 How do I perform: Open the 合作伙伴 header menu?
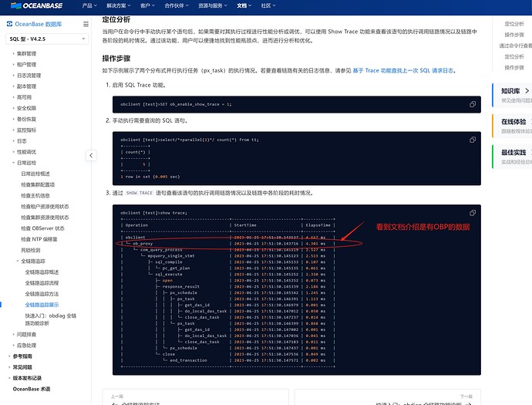177,5
